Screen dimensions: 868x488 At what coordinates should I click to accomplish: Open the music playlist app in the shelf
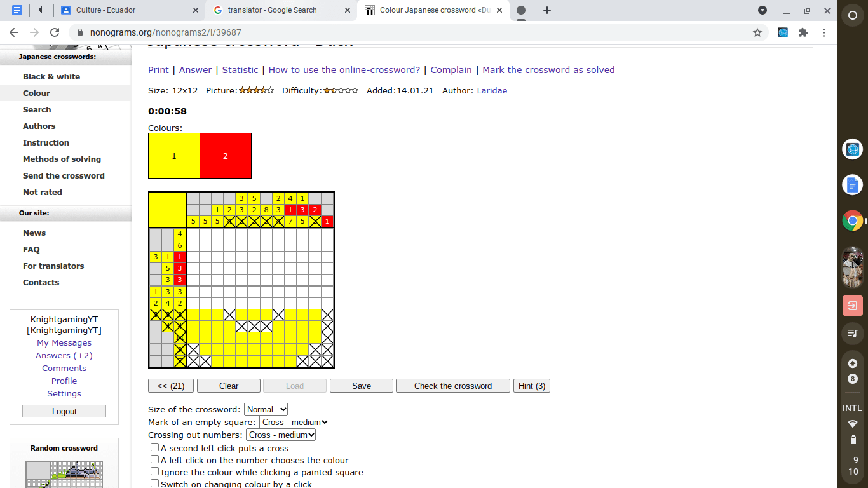[852, 333]
